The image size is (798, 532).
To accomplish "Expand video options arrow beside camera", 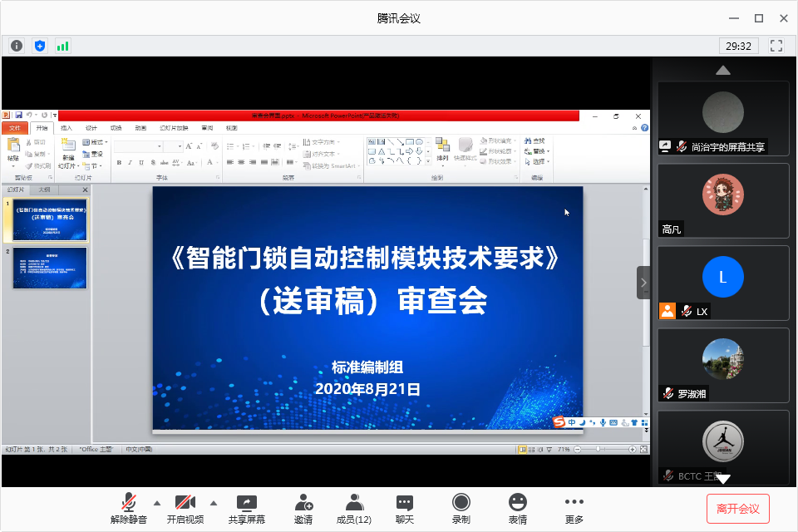I will click(x=214, y=502).
